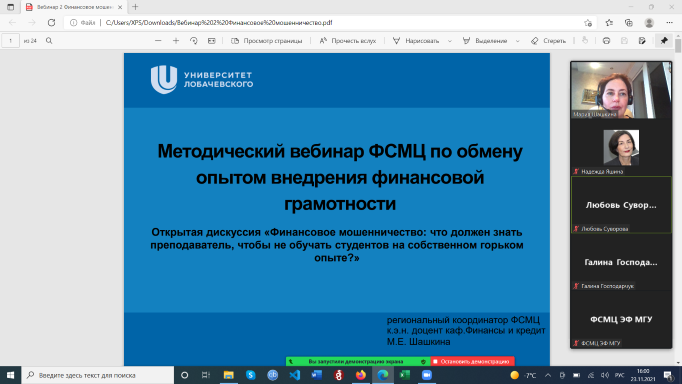
Task: Select the Стереть eraser tool
Action: 548,40
